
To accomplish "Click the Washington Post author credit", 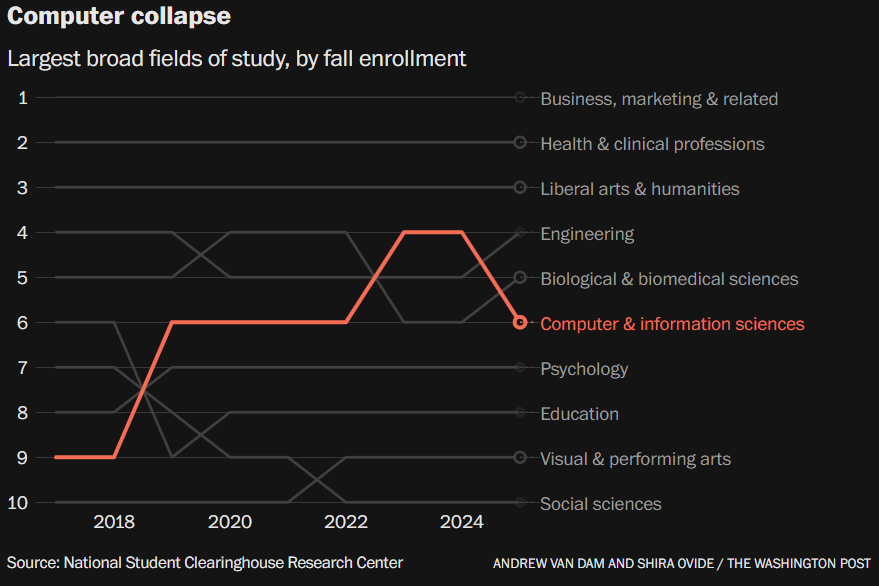I will pyautogui.click(x=682, y=564).
